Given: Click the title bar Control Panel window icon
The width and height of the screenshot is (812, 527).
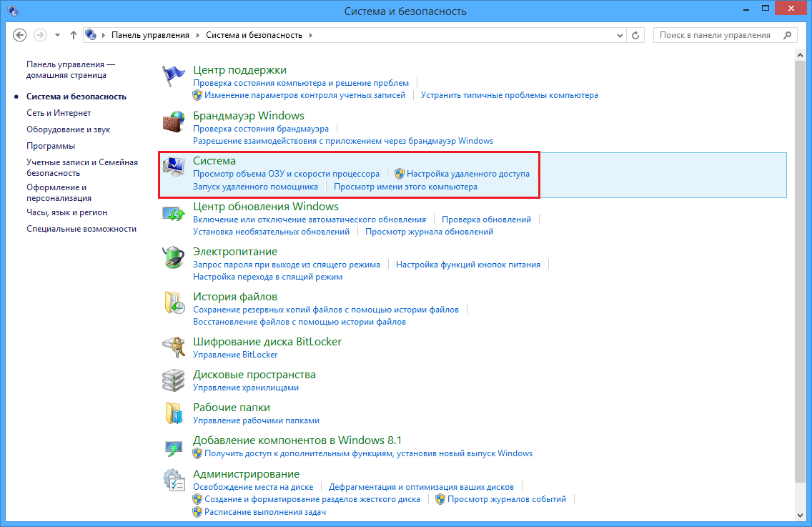Looking at the screenshot, I should pyautogui.click(x=13, y=10).
